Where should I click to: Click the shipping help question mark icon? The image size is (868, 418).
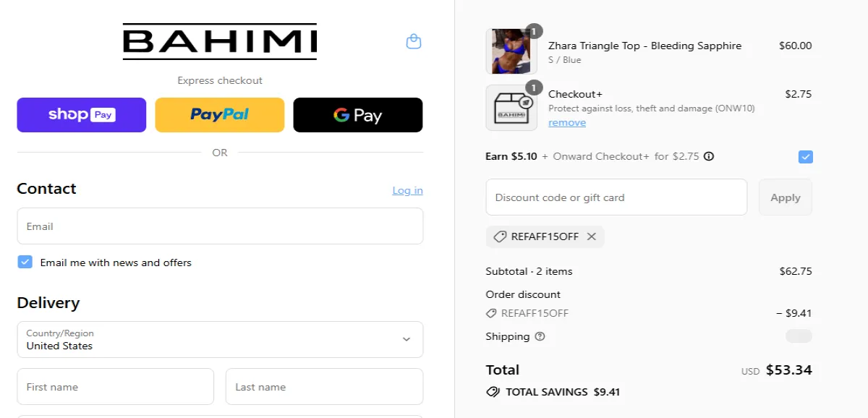540,336
